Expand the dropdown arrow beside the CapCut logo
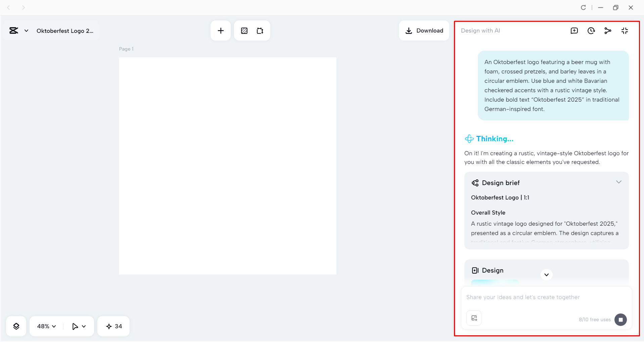Screen dimensions: 644x342 pyautogui.click(x=26, y=31)
